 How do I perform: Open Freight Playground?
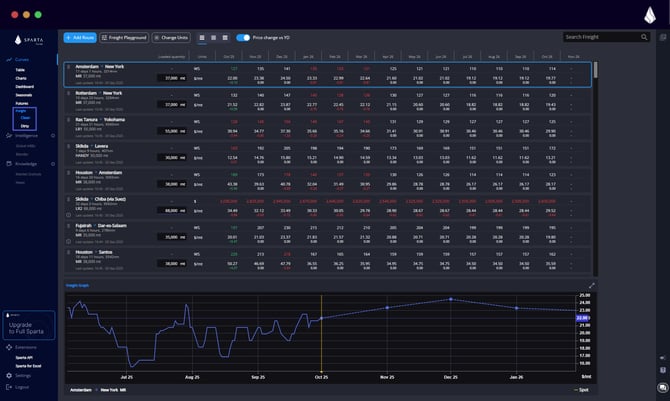click(x=124, y=37)
